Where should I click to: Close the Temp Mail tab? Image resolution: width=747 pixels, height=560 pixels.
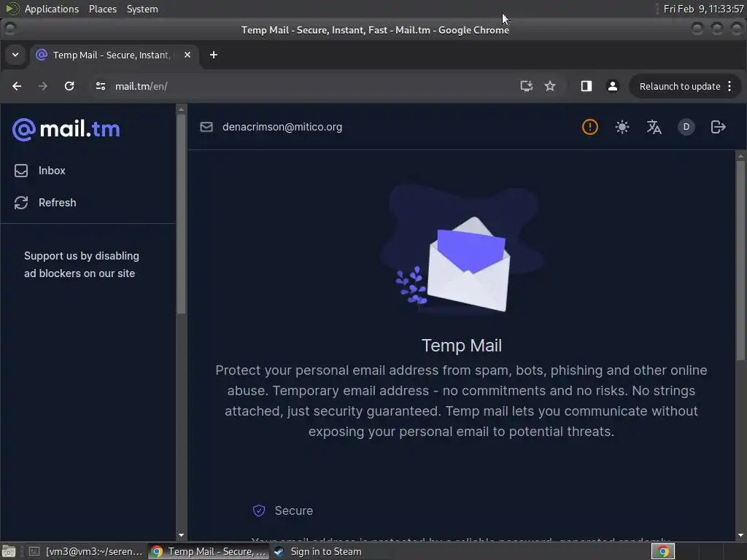click(187, 55)
